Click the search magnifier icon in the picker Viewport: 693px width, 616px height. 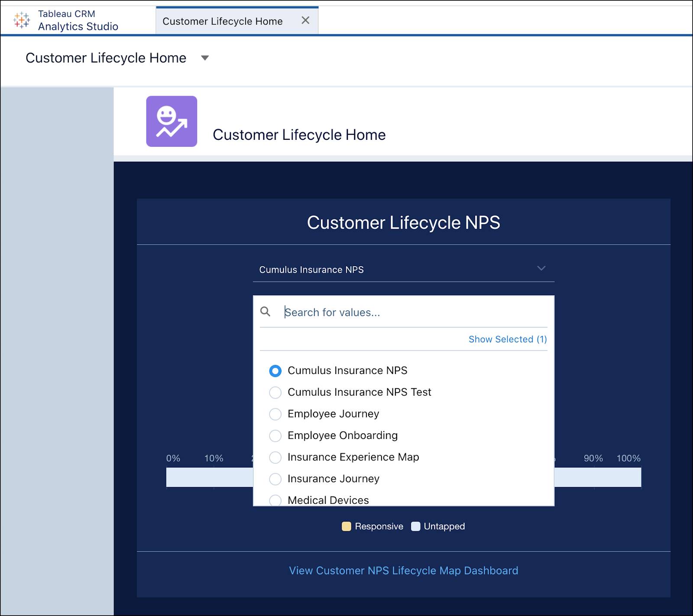click(x=266, y=311)
